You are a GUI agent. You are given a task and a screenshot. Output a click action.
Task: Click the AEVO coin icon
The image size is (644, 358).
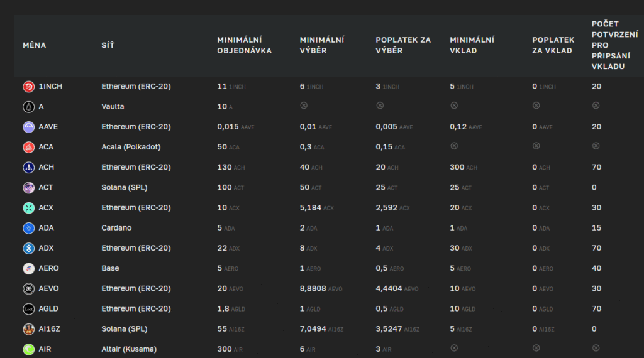coord(28,288)
